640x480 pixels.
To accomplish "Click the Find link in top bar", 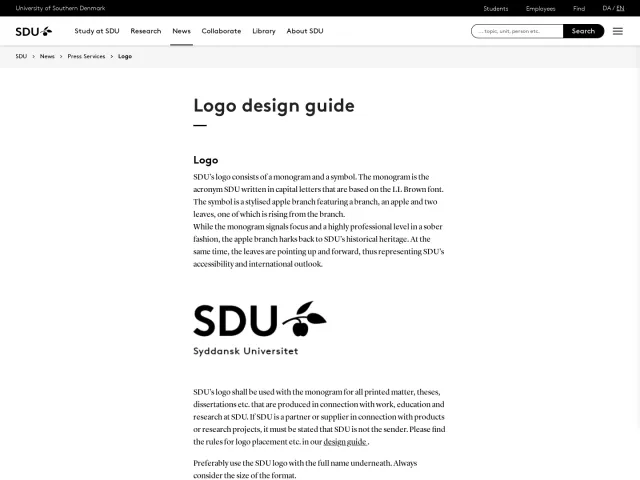I will (x=579, y=9).
